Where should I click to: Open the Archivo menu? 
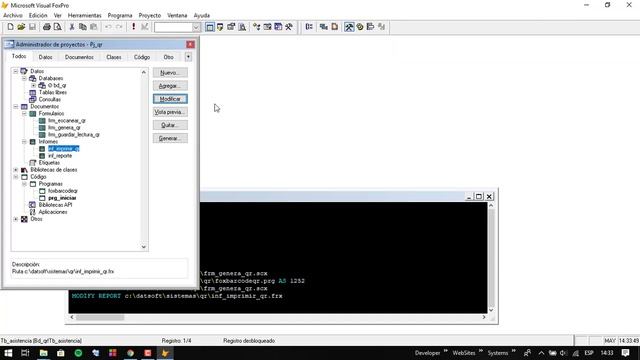click(13, 15)
